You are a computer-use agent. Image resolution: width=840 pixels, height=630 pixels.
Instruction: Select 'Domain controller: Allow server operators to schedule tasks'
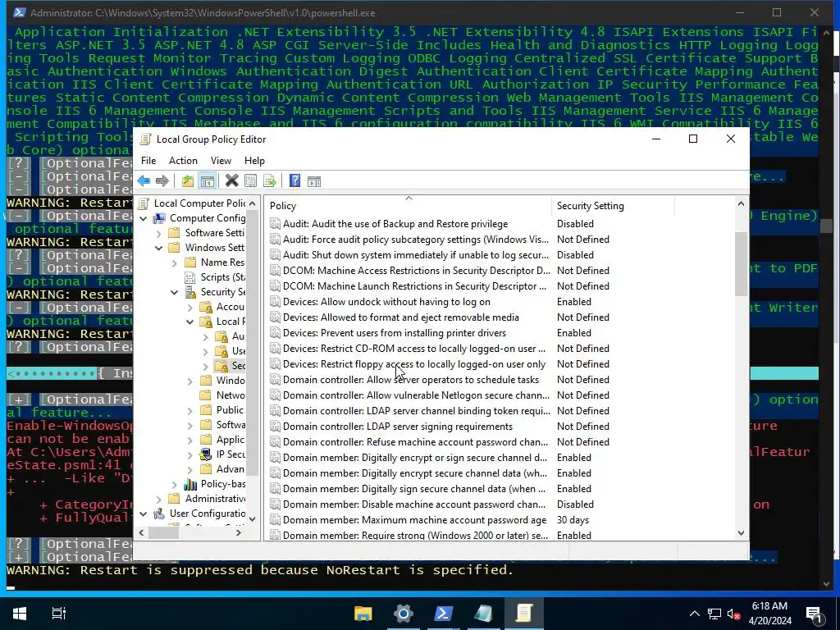[411, 380]
